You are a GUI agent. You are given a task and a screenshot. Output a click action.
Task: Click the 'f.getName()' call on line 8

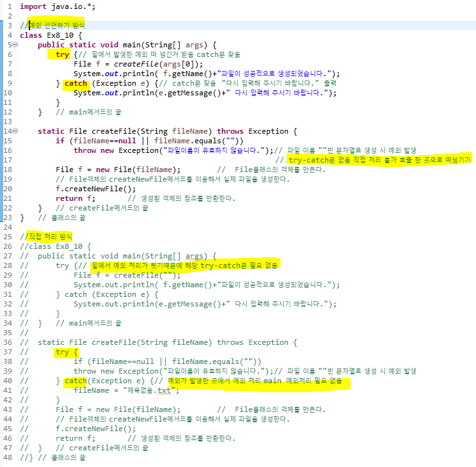click(187, 74)
